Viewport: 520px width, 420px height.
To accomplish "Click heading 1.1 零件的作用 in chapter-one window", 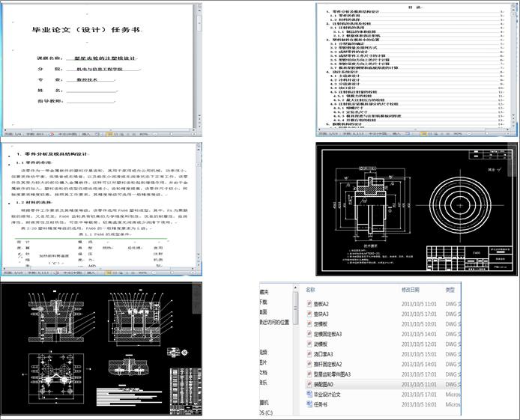I will coord(34,162).
